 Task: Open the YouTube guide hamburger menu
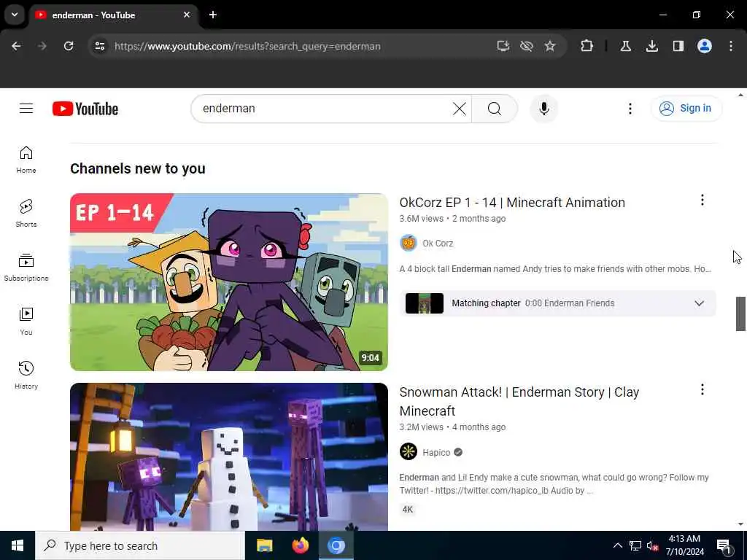tap(26, 109)
